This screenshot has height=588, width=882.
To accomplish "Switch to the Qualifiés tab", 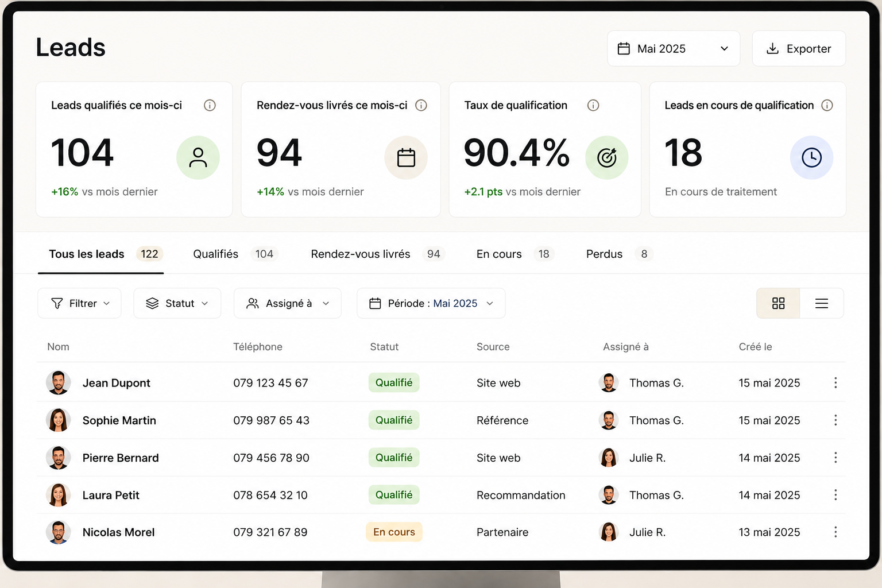I will coord(235,254).
